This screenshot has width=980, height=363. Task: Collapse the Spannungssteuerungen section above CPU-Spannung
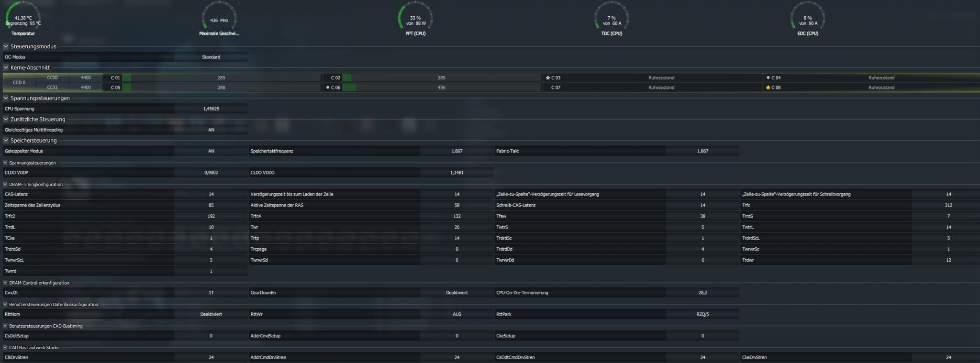(x=6, y=98)
